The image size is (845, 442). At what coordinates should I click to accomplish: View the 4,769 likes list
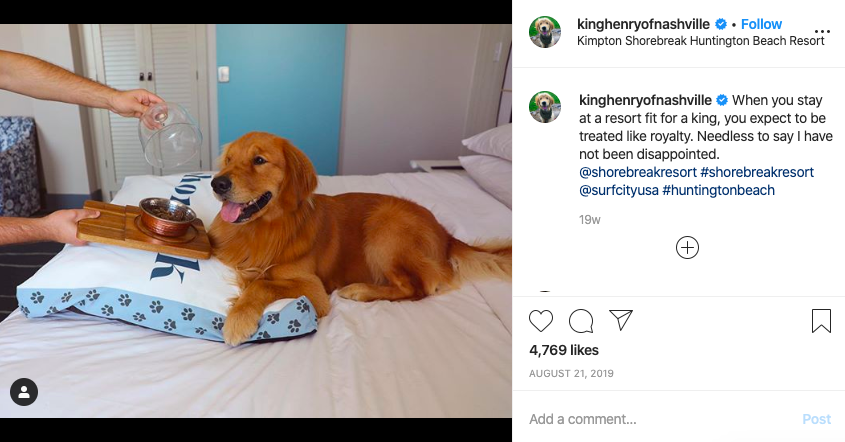coord(564,350)
